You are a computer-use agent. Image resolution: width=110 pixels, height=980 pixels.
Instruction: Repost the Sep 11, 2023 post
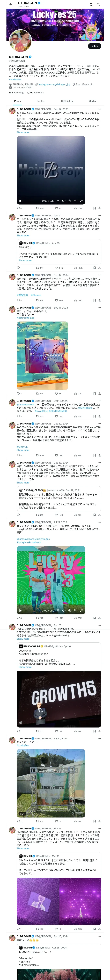click(x=37, y=393)
